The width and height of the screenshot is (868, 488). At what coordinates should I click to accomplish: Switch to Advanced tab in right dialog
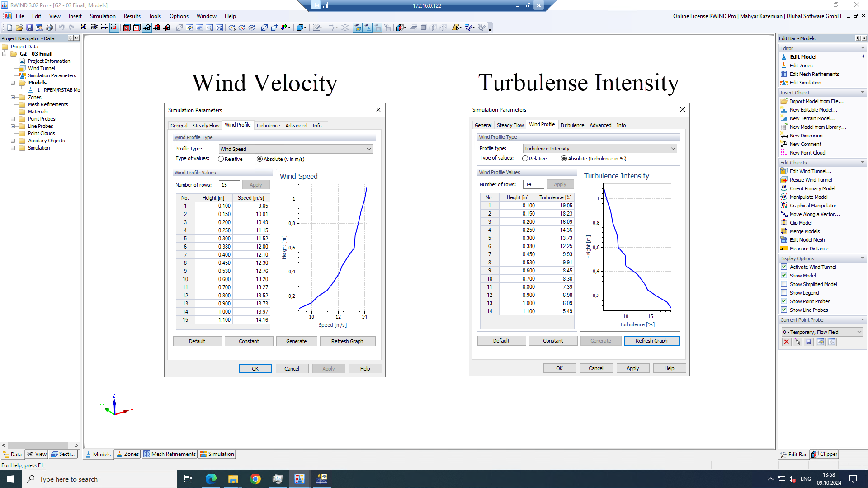pyautogui.click(x=600, y=125)
